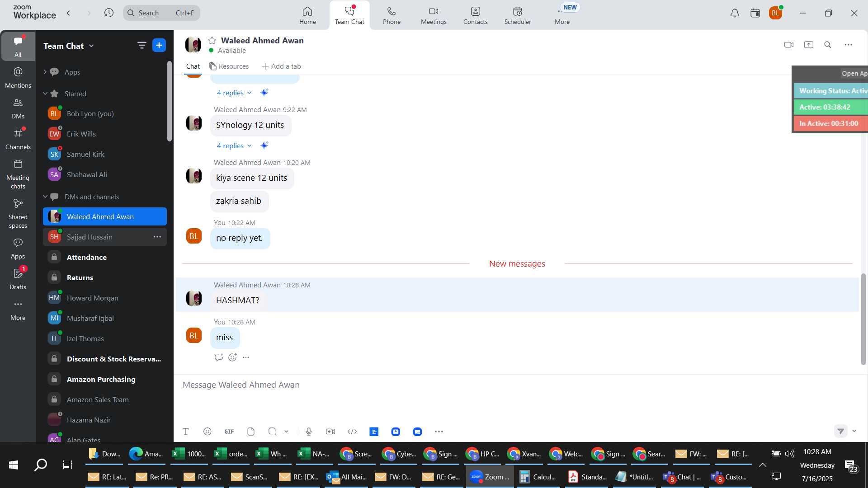Click the screen share icon in chat header

point(809,45)
